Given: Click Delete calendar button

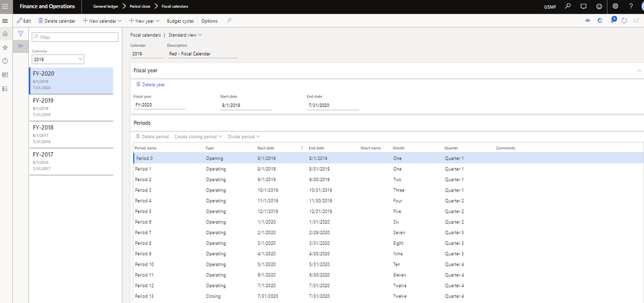Looking at the screenshot, I should 57,21.
